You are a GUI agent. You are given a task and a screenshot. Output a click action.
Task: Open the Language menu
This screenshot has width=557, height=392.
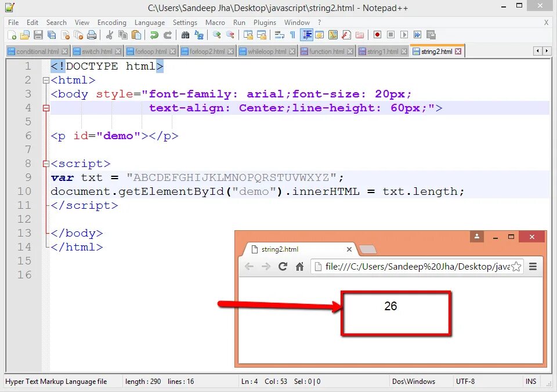point(150,23)
